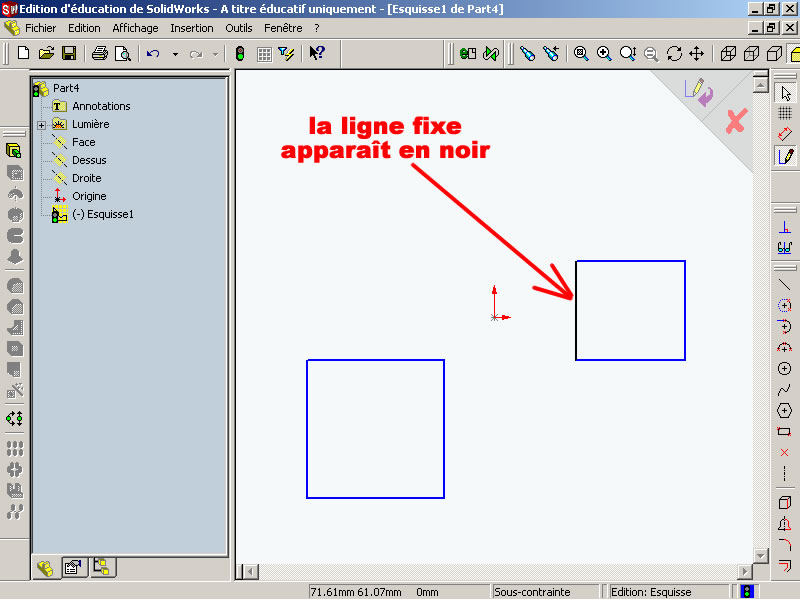Viewport: 800px width, 600px height.
Task: Print the document with printer icon
Action: coord(99,53)
